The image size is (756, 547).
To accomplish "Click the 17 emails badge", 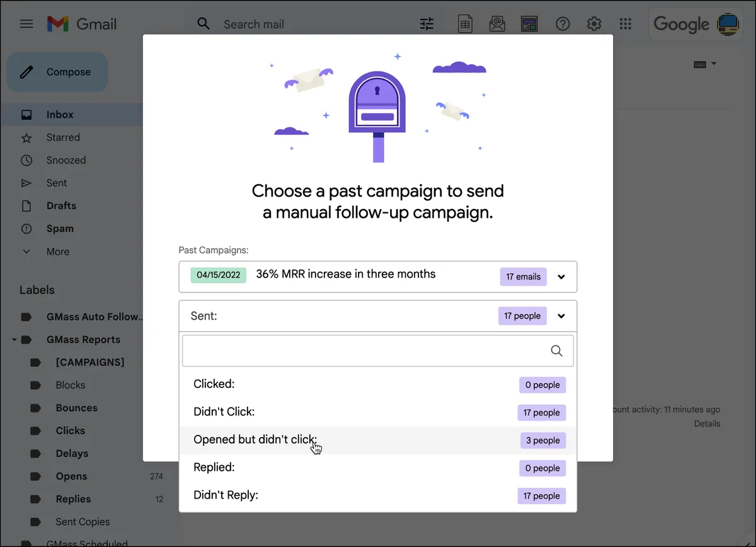I will point(524,277).
